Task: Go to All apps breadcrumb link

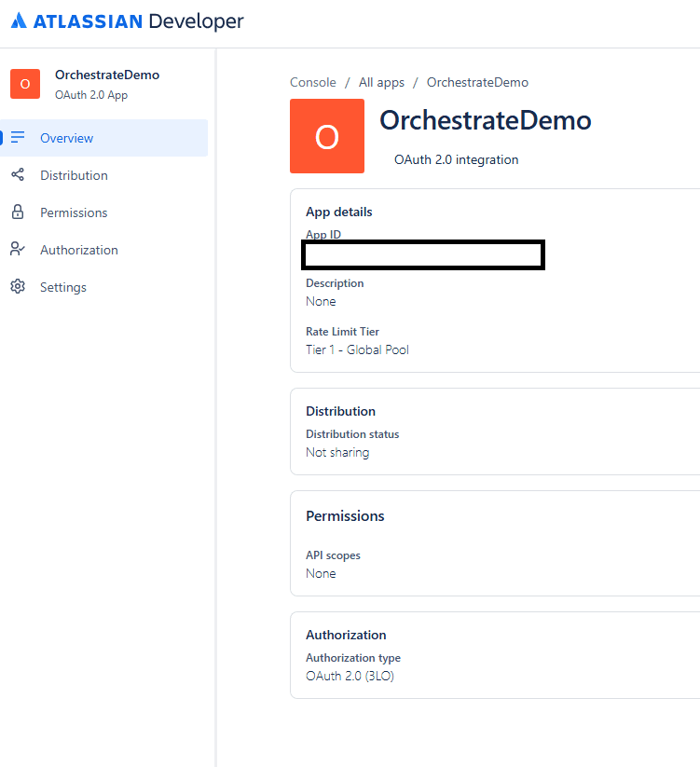Action: [381, 82]
